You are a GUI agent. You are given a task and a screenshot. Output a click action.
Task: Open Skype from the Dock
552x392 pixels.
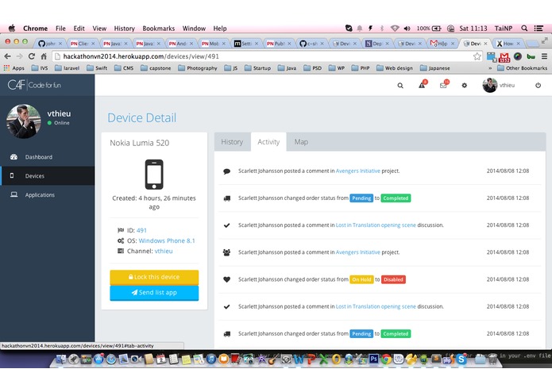(461, 359)
